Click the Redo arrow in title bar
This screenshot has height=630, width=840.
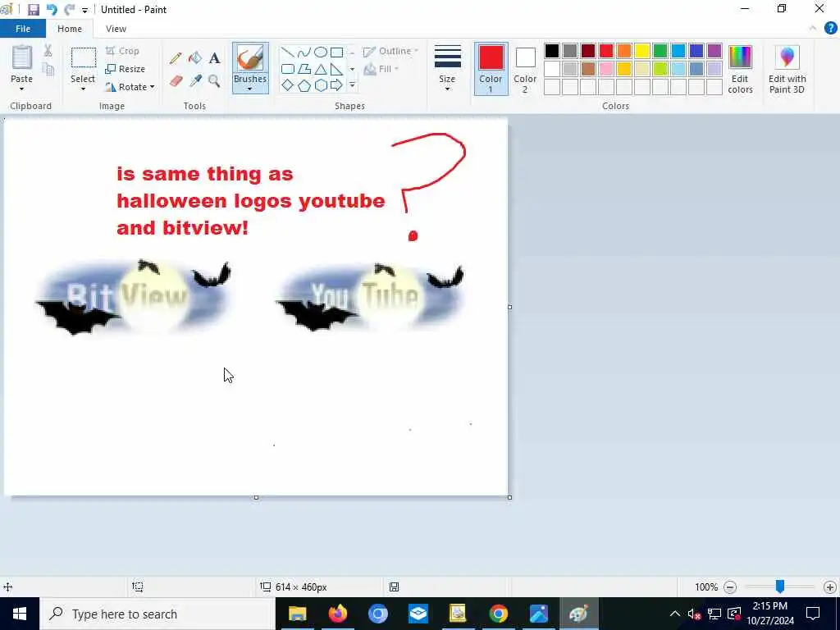click(69, 10)
